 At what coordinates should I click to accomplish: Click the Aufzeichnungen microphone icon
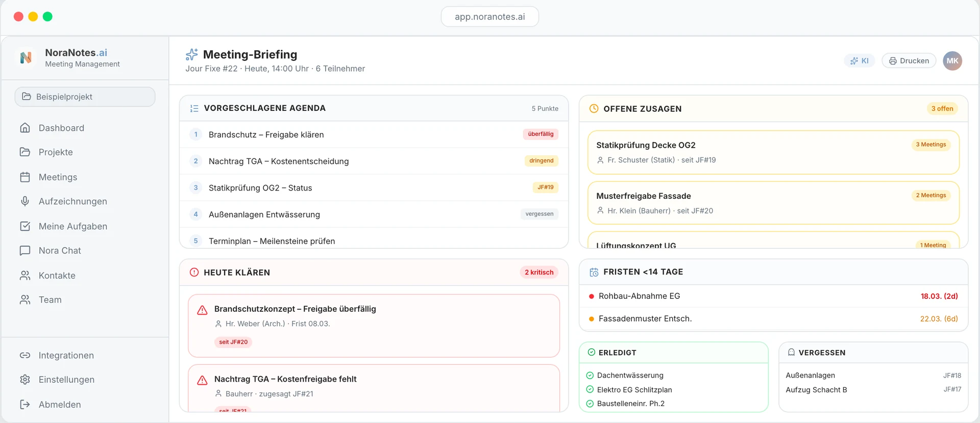click(x=25, y=201)
